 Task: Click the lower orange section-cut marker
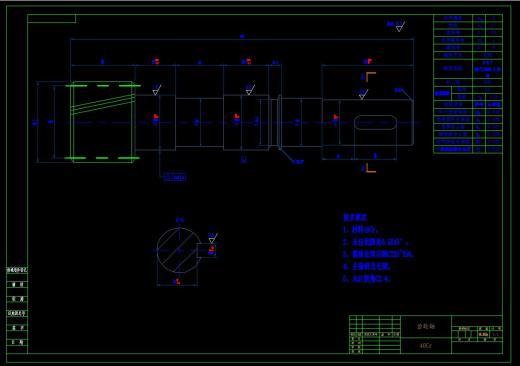coord(371,168)
